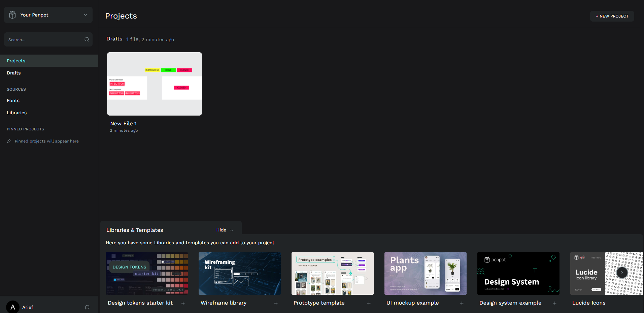
Task: Add UI mockup example with plus icon
Action: click(462, 303)
